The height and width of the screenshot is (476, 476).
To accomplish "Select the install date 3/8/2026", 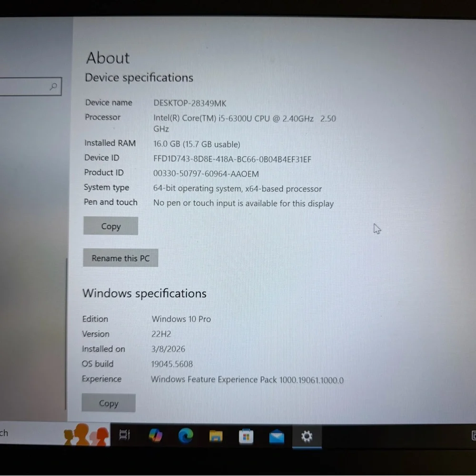I will (168, 349).
